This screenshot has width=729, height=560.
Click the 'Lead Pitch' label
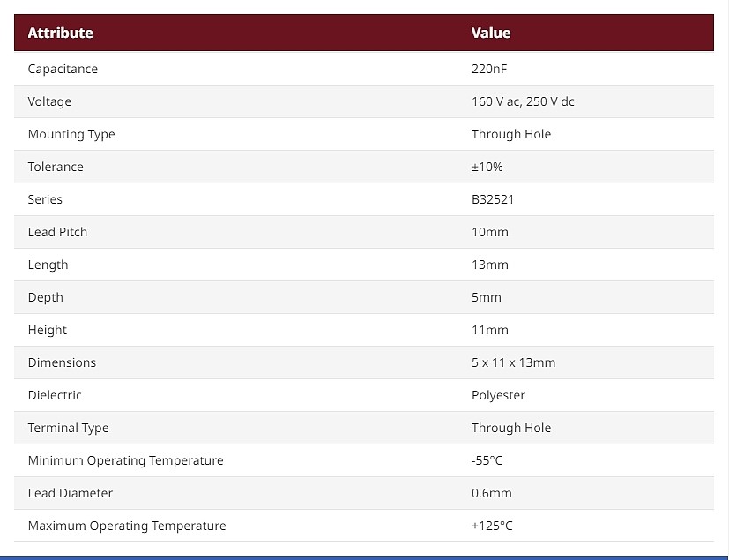(x=57, y=232)
